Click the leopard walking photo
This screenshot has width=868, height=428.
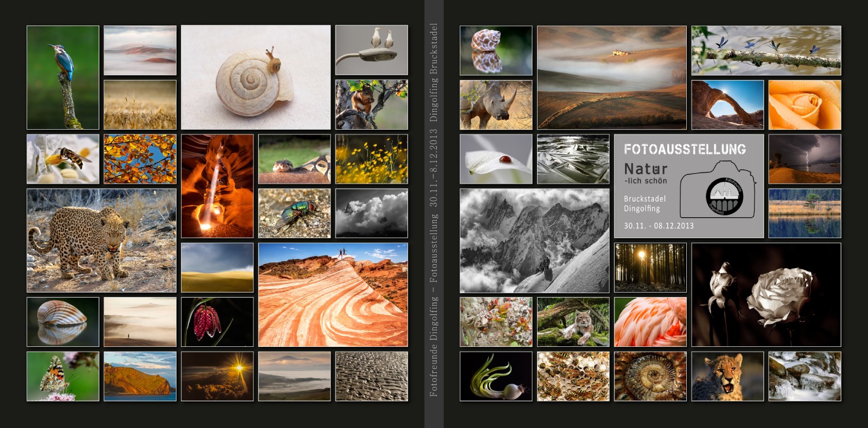coord(102,240)
